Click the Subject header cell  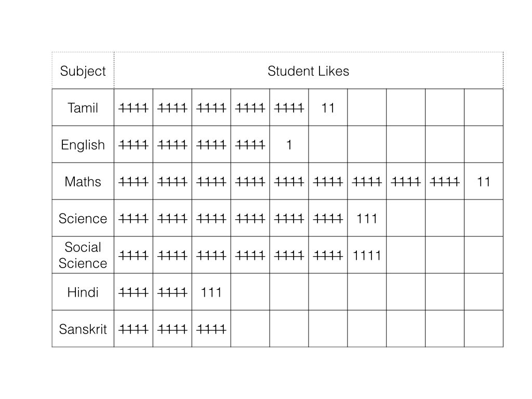(x=83, y=71)
